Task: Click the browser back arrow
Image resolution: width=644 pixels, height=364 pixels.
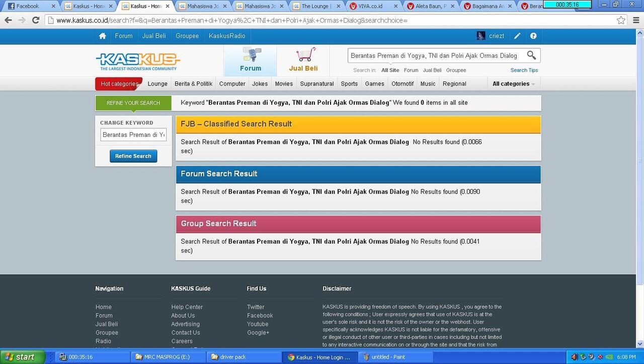Action: 8,20
